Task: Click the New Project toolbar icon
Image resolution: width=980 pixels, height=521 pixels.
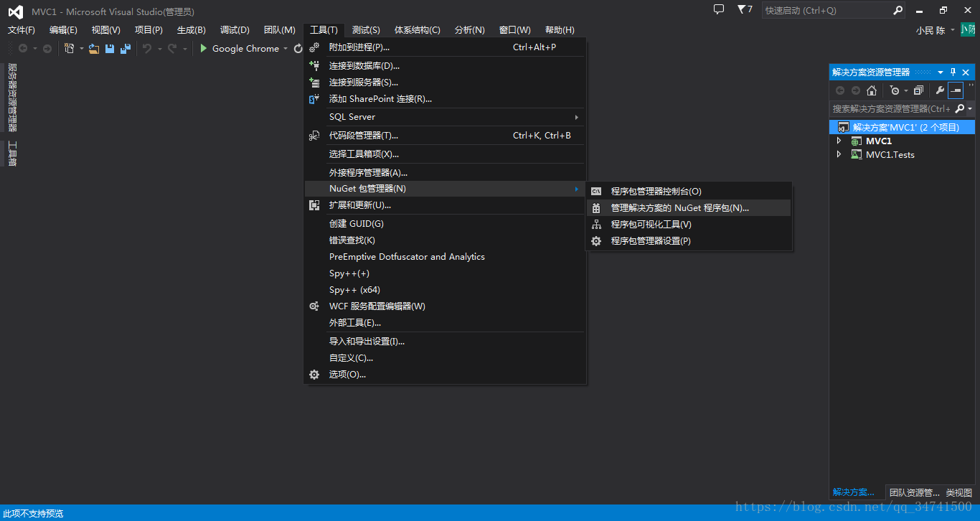Action: coord(70,49)
